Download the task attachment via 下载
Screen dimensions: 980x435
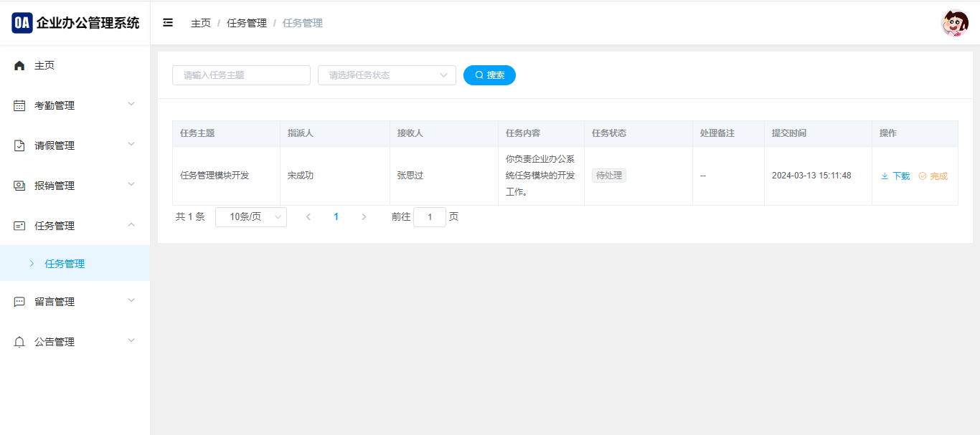click(x=895, y=176)
